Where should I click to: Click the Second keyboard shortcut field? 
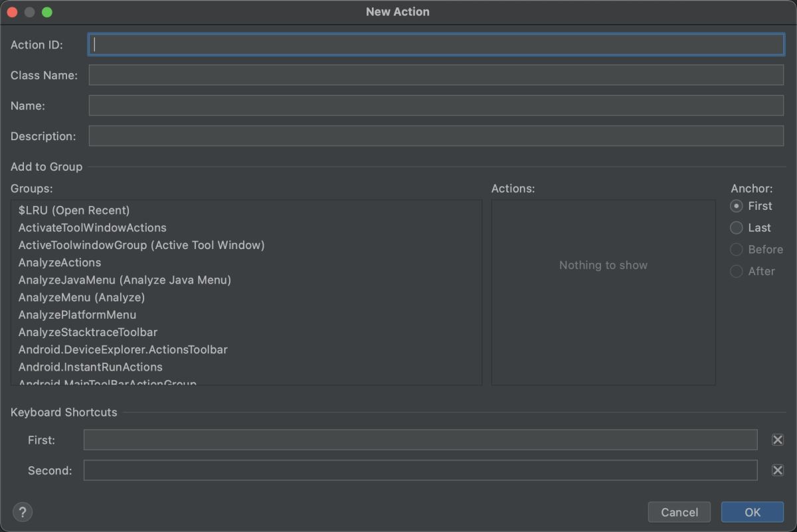tap(420, 470)
